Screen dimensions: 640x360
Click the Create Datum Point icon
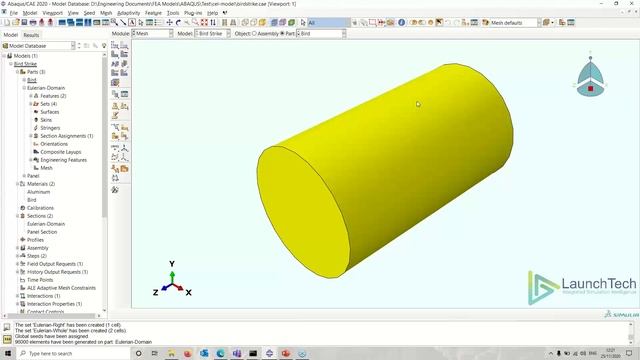click(x=115, y=148)
